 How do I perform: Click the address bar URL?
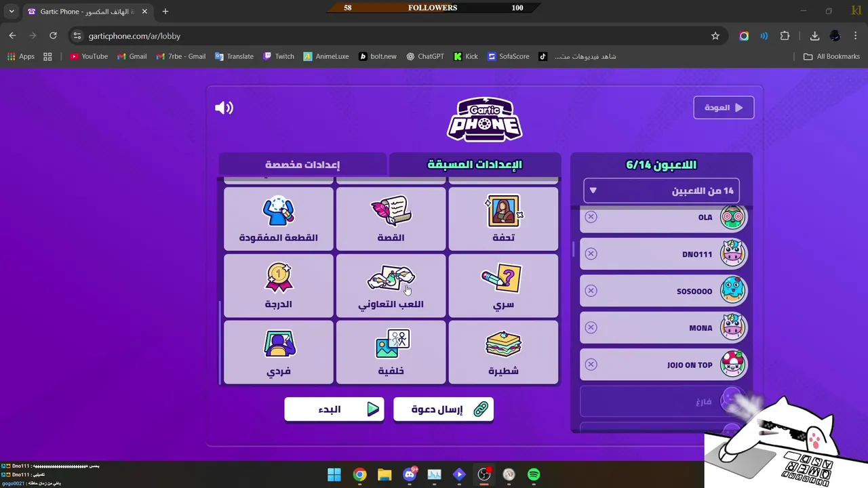[x=134, y=36]
